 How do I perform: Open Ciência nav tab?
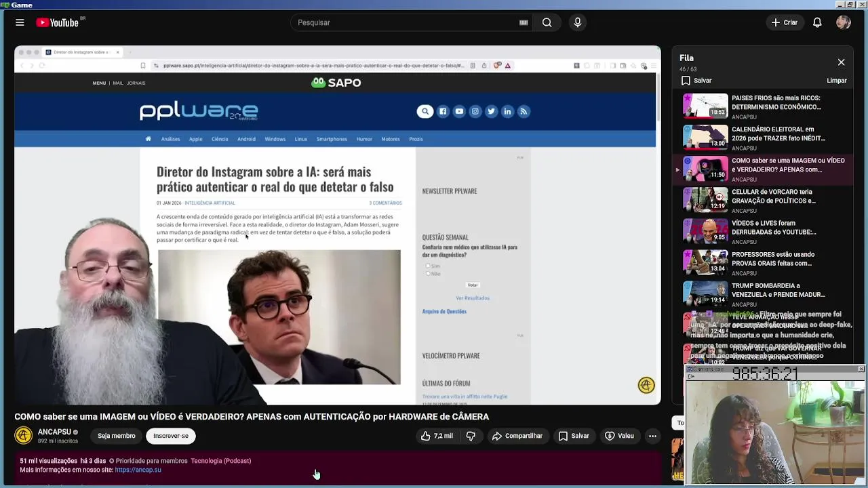tap(220, 139)
